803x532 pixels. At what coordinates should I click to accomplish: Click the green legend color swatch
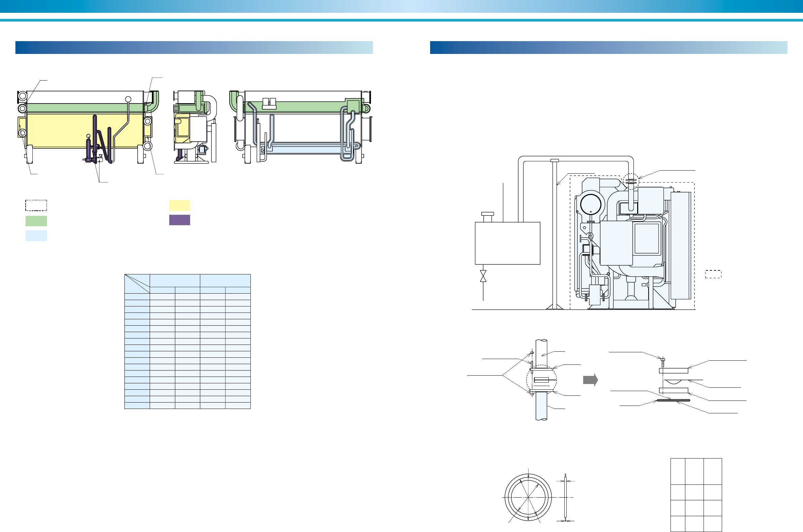coord(36,221)
